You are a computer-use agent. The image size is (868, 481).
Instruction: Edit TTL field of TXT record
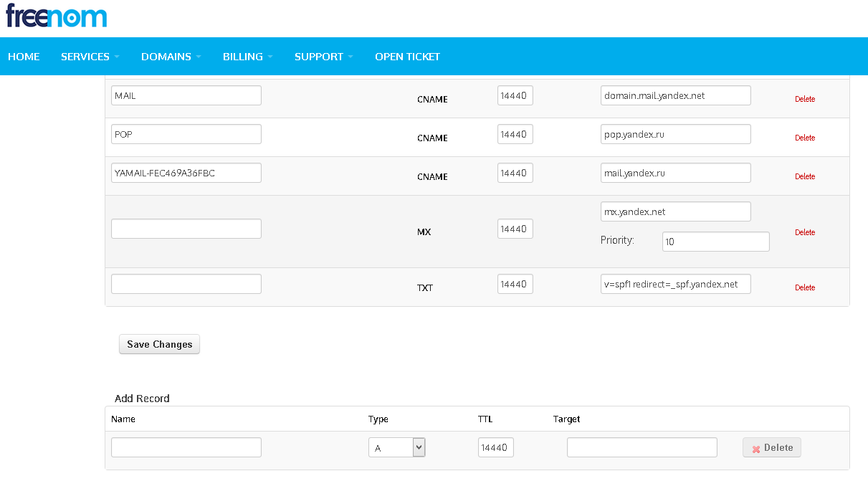click(x=515, y=284)
